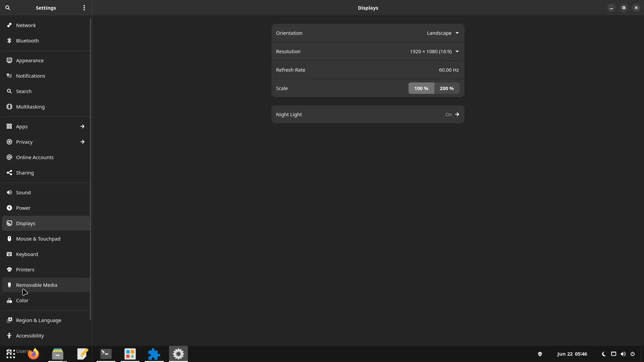Click the date and time clock
This screenshot has width=644, height=362.
coord(572,354)
